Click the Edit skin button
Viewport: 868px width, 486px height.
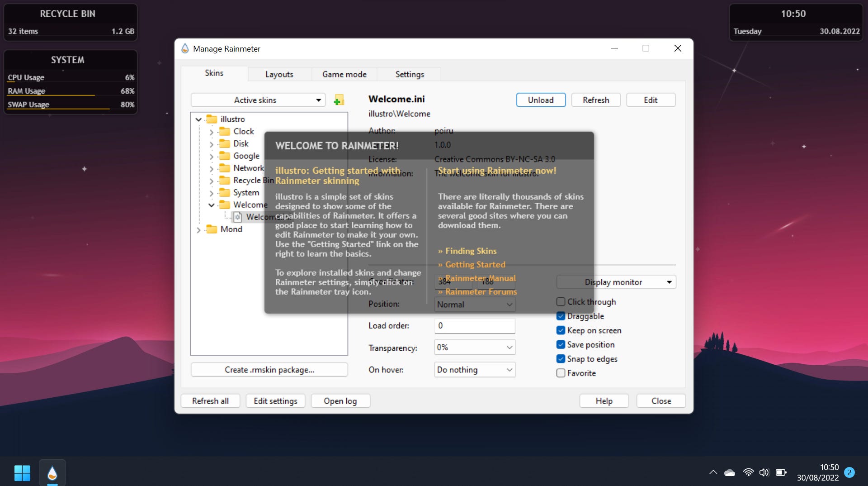[651, 100]
